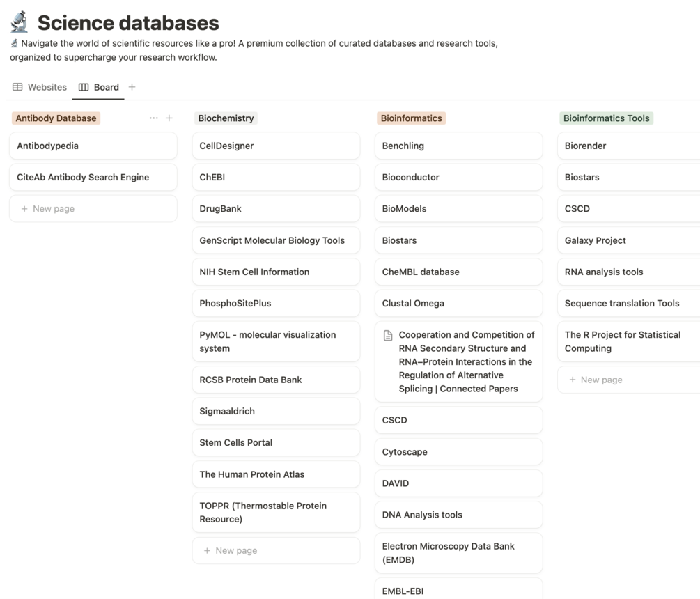
Task: Open the Electron Microscopy Data Bank card
Action: click(458, 552)
